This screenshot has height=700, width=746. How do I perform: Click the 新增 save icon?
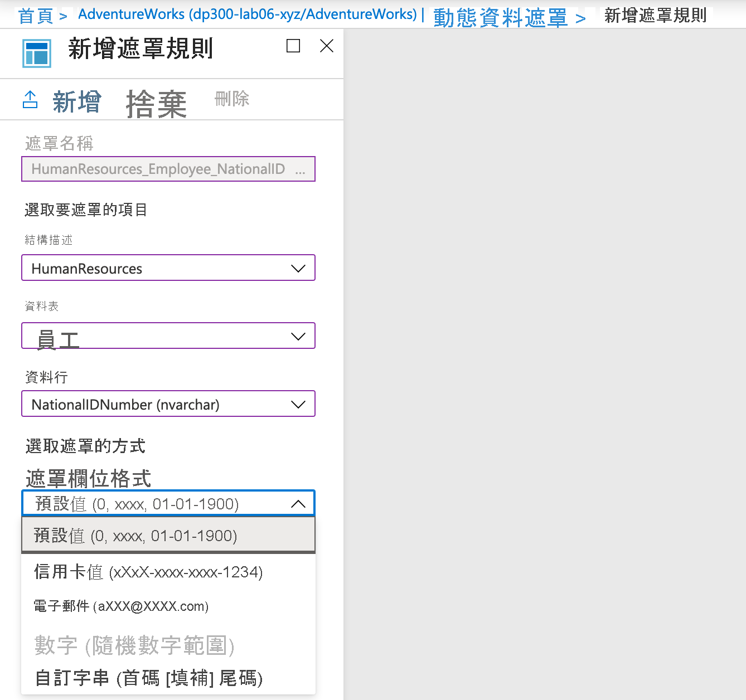click(x=76, y=101)
